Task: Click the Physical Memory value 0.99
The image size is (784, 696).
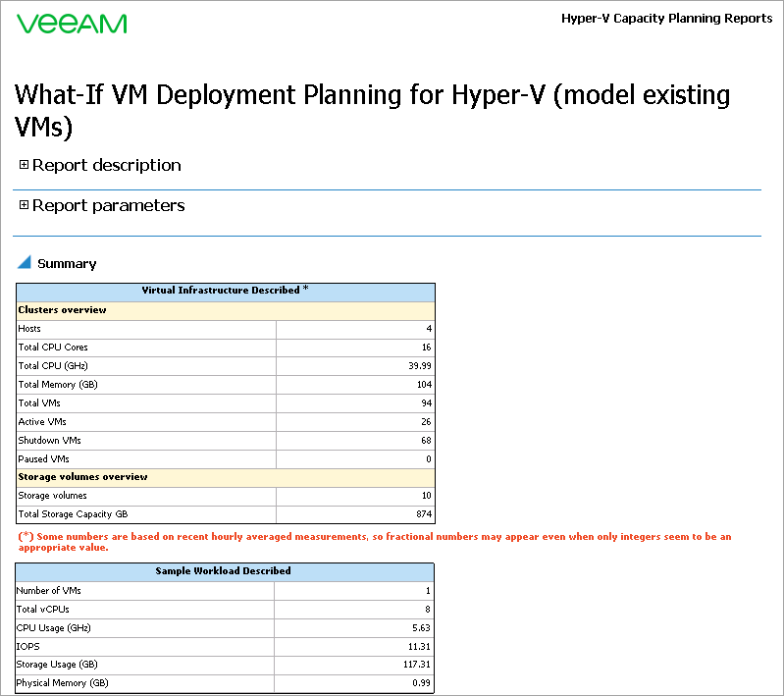Action: click(421, 683)
